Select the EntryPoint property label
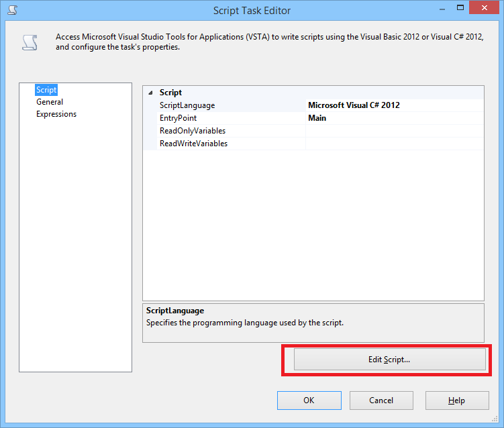 pyautogui.click(x=178, y=118)
